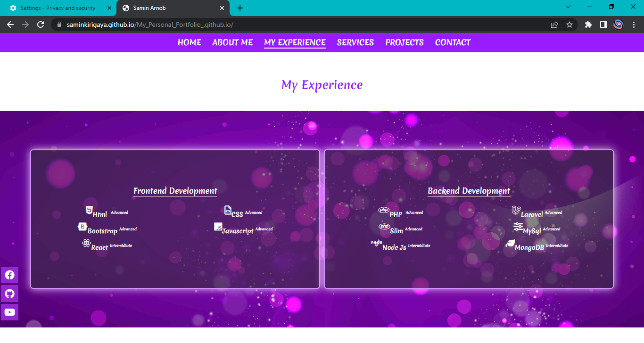Open the Chrome three-dot menu

(634, 24)
